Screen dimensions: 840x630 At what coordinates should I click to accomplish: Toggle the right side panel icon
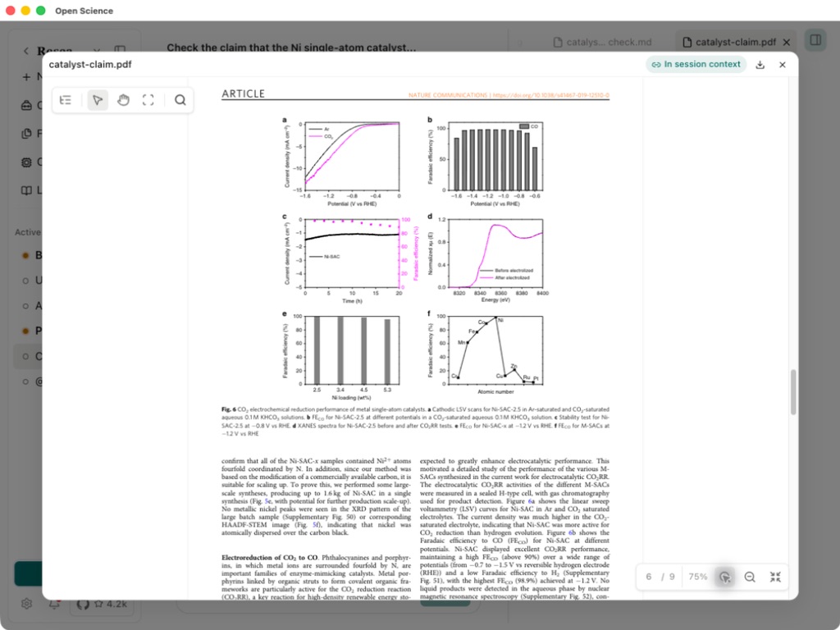click(815, 40)
